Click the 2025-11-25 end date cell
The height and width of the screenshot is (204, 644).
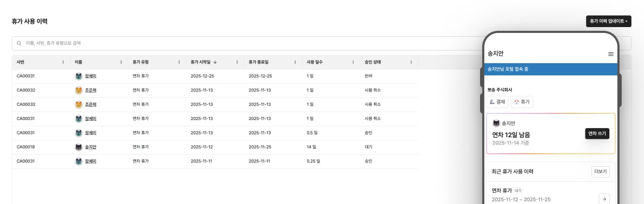click(x=260, y=147)
